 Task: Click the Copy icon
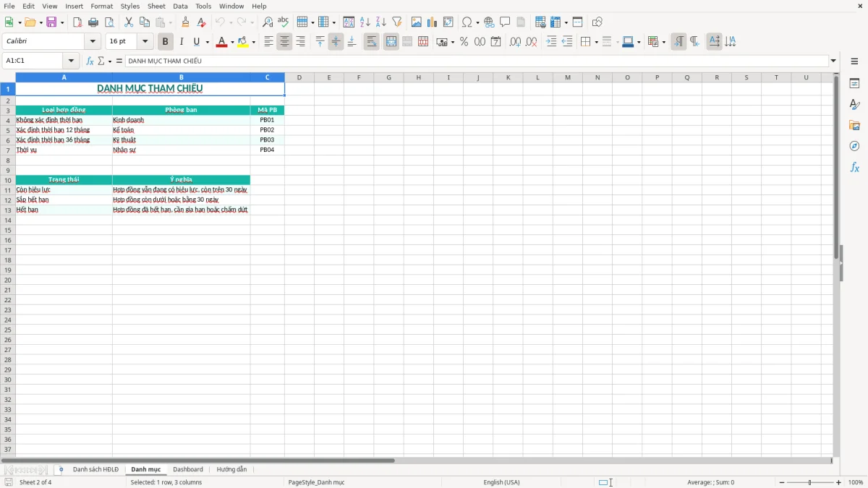tap(145, 22)
